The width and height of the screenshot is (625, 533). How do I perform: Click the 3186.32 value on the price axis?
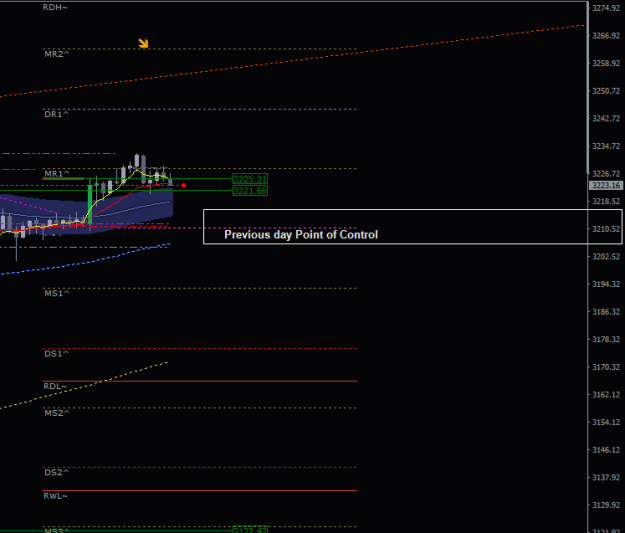pyautogui.click(x=606, y=312)
